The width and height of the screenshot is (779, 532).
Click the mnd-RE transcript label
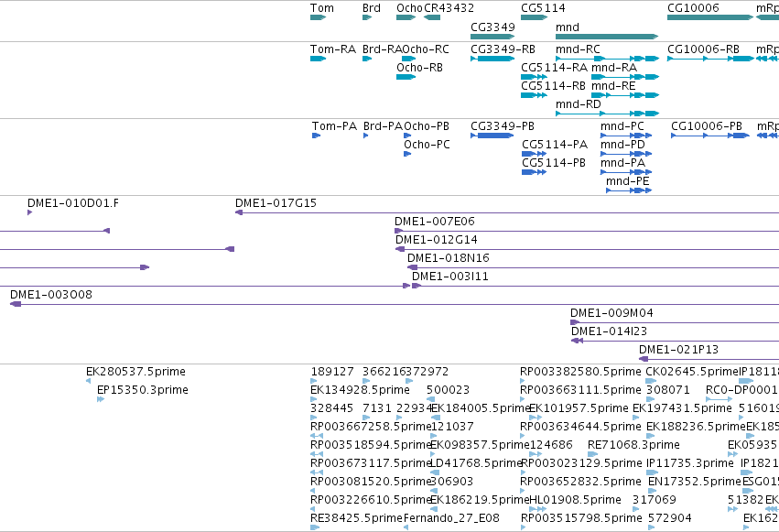coord(613,86)
